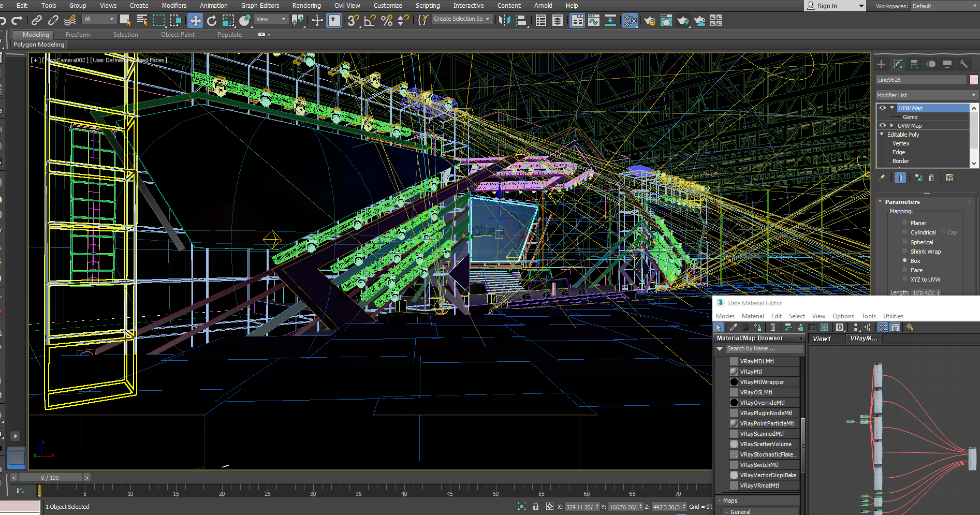
Task: Expand the lower UVW Map modifier
Action: click(x=891, y=125)
